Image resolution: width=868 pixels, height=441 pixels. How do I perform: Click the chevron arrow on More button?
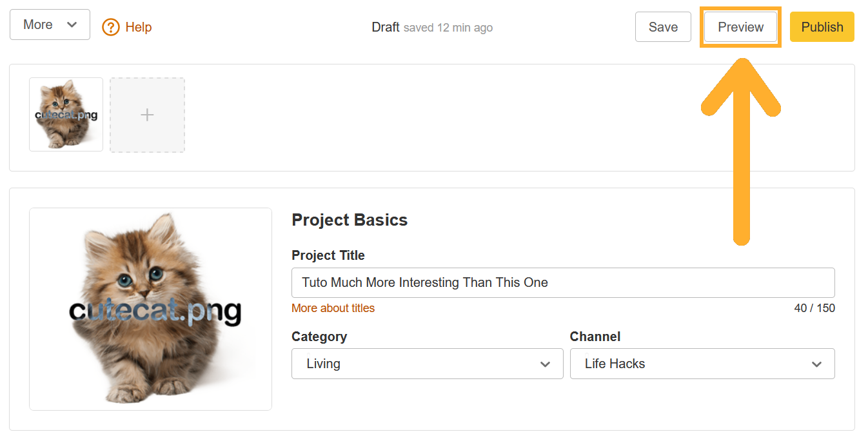[72, 25]
